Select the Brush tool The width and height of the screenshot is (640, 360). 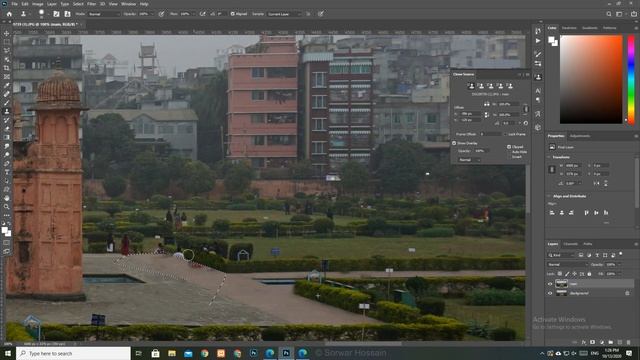[x=6, y=102]
